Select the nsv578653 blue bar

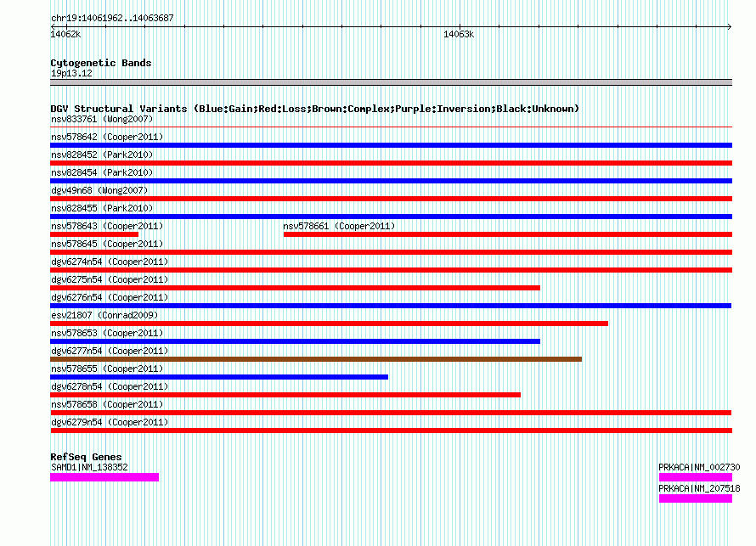click(295, 341)
